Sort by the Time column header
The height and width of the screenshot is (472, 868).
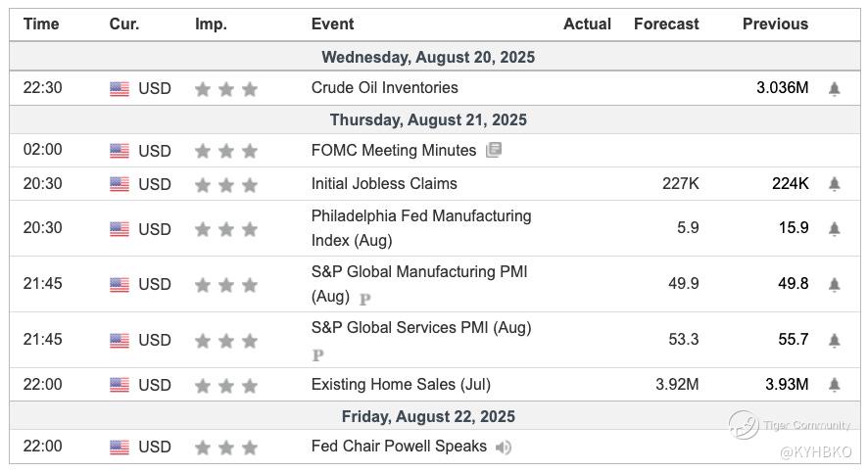(41, 24)
